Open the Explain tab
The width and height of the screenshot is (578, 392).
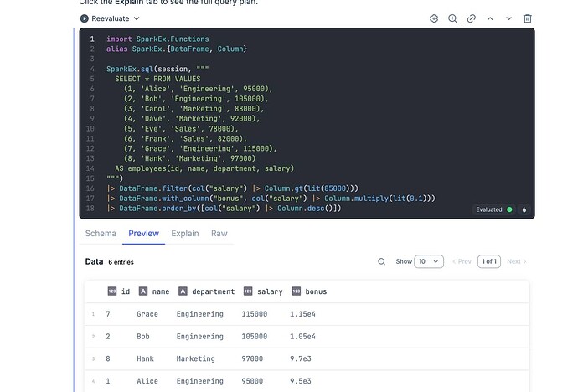184,233
